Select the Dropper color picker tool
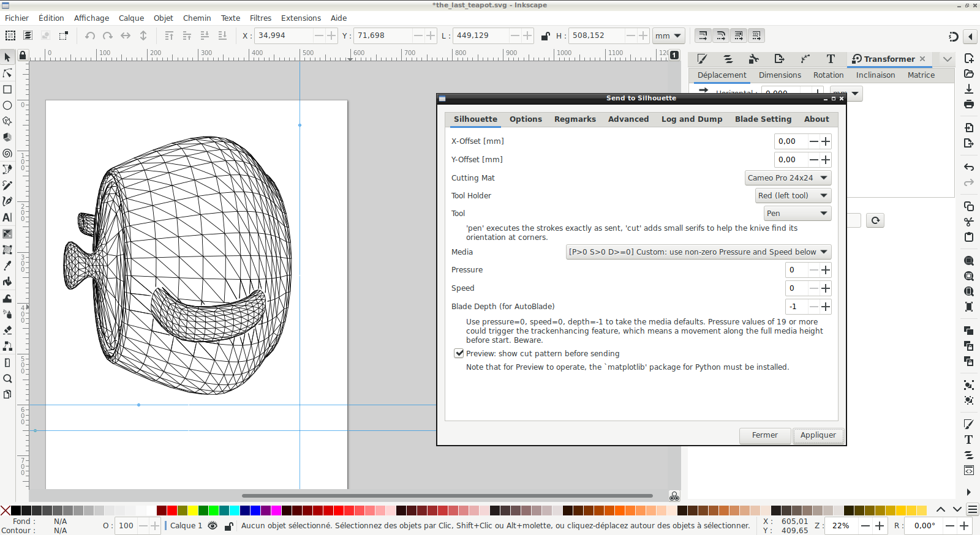 coord(7,266)
